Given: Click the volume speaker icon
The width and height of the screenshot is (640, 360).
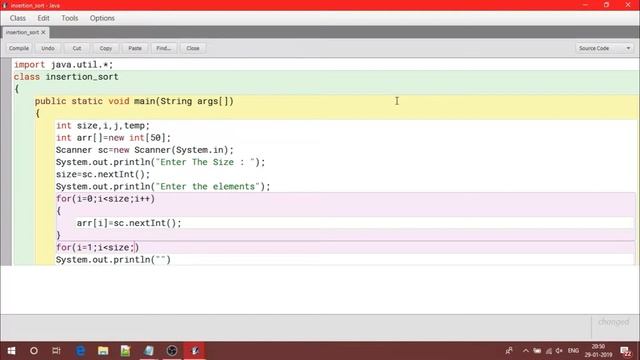Looking at the screenshot, I should [x=559, y=351].
